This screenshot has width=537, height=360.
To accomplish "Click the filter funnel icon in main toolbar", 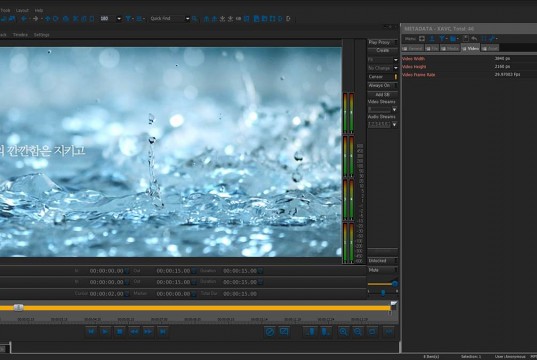I will tap(128, 18).
